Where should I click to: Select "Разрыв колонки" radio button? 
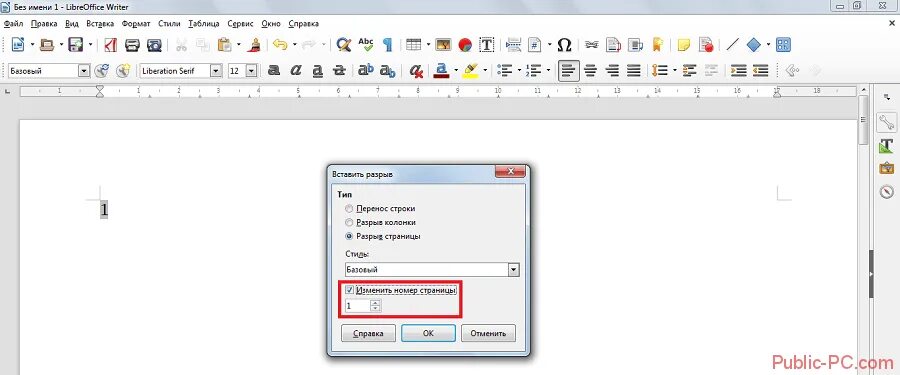pyautogui.click(x=348, y=222)
